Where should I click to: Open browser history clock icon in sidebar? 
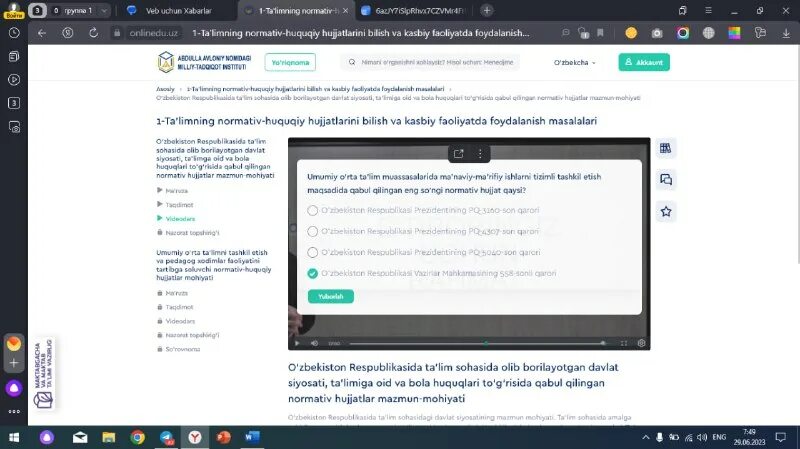[x=14, y=33]
